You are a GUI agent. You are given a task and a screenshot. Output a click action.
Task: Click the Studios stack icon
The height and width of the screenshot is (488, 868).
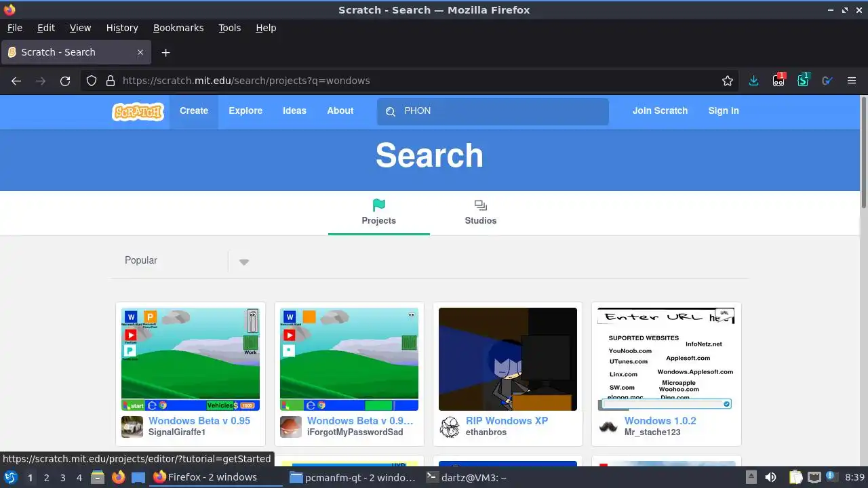pyautogui.click(x=481, y=205)
